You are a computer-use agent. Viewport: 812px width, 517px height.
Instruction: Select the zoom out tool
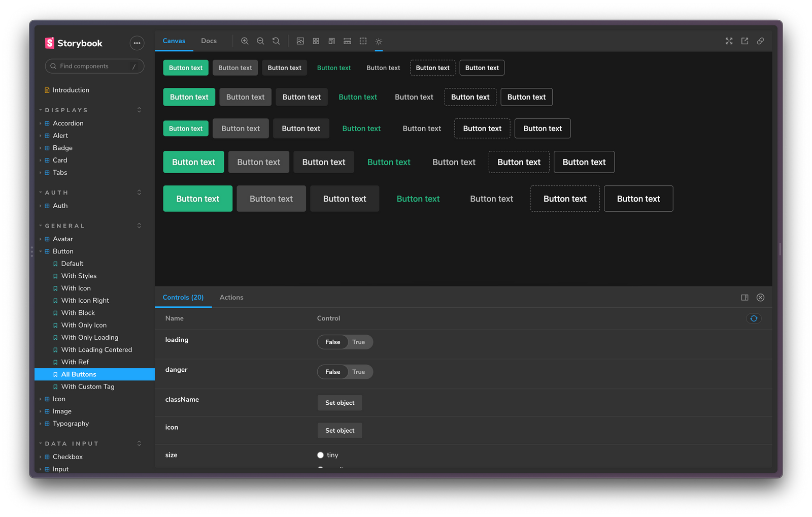click(260, 41)
